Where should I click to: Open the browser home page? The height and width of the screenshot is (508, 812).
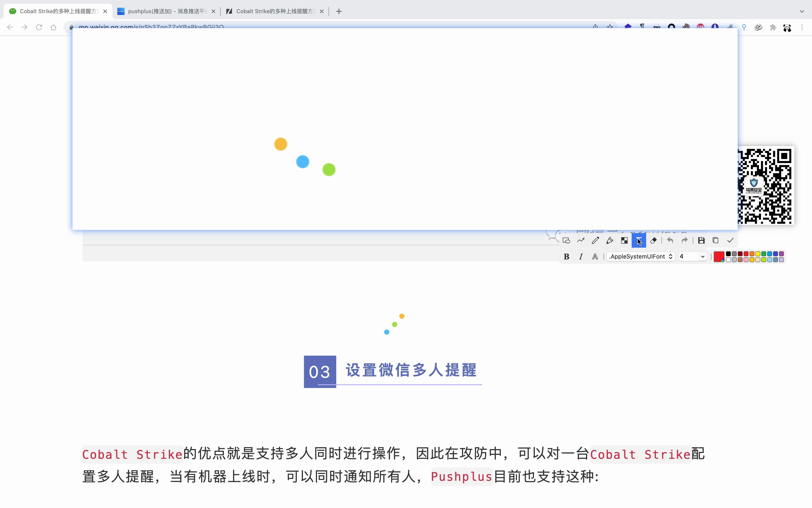coord(53,27)
